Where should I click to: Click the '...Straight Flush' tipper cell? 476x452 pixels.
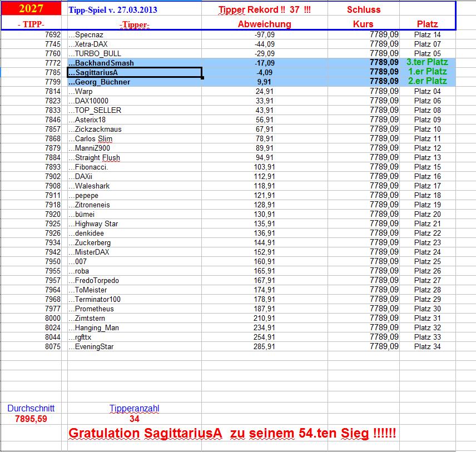point(134,157)
